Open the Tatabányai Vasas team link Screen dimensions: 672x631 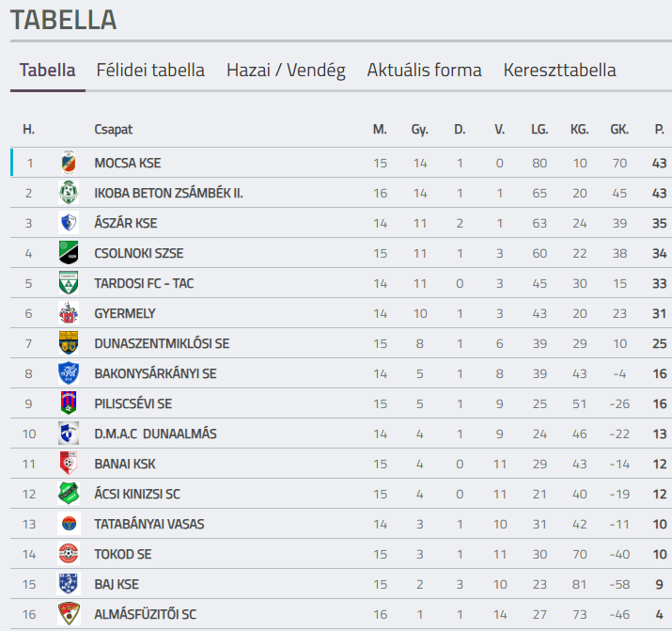(148, 524)
